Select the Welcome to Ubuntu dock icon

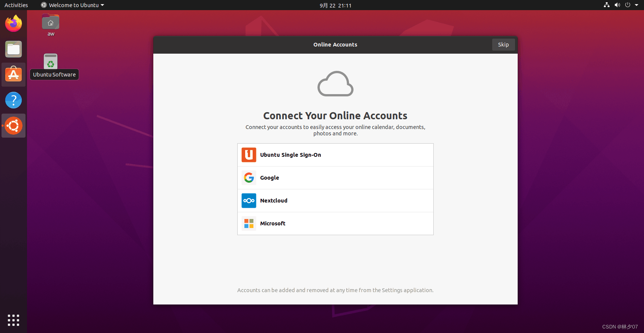pos(13,126)
